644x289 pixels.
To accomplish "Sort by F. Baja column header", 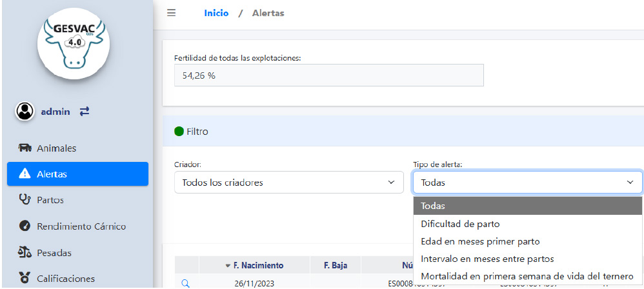I will click(x=336, y=265).
